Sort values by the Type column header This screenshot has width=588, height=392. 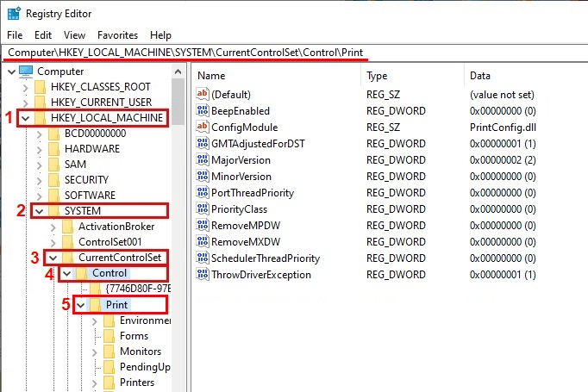[x=412, y=76]
